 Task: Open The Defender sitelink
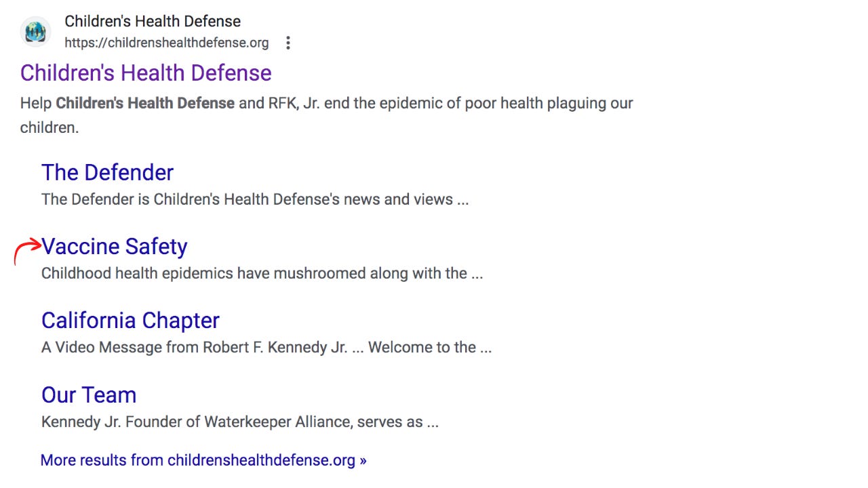107,173
